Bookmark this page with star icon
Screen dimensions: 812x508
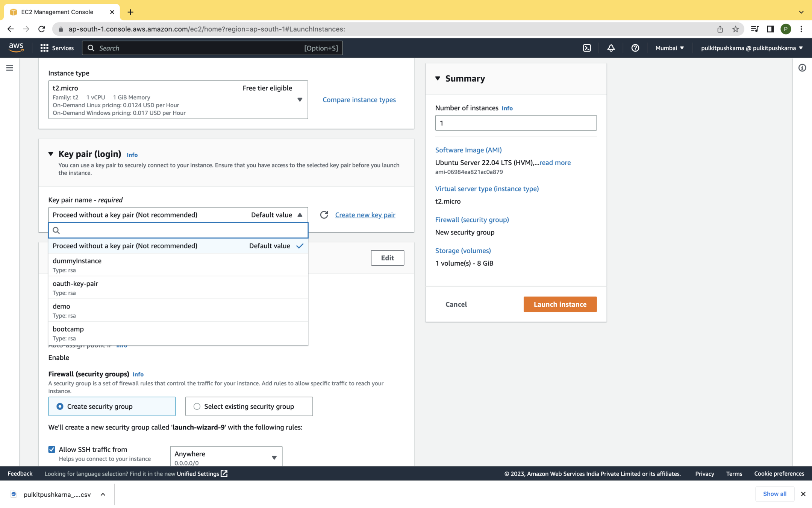coord(735,29)
